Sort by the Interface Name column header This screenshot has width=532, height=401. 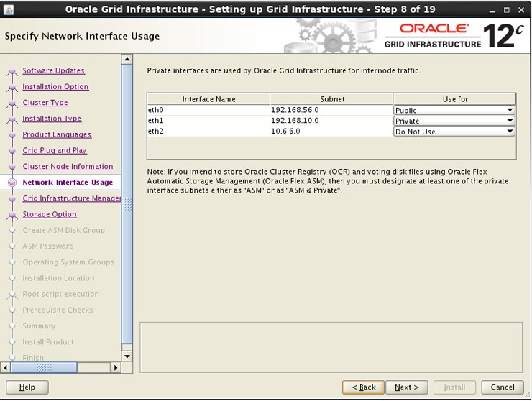click(x=208, y=99)
